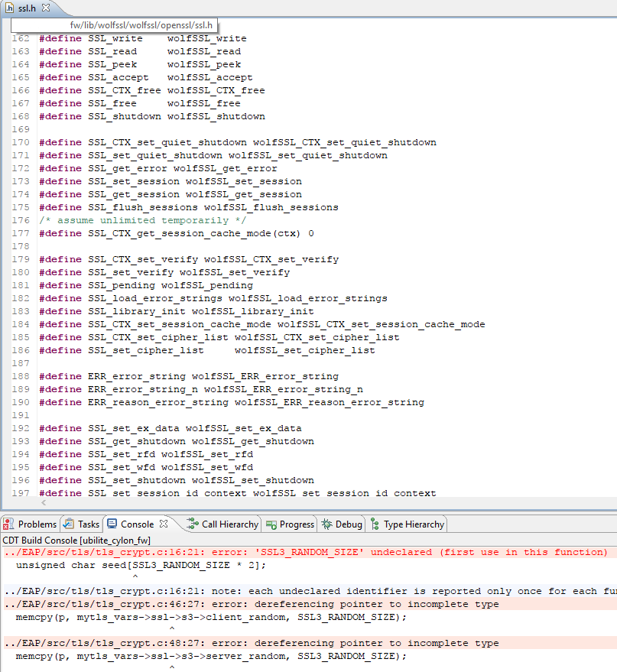Click the editor horizontal scrollbar left arrow
This screenshot has height=672, width=617.
click(43, 503)
